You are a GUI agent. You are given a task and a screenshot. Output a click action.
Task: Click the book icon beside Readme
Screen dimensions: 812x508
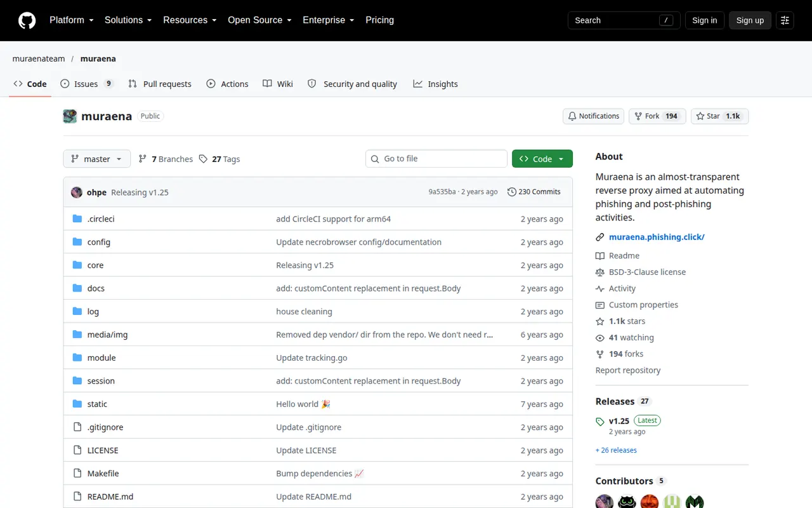(600, 255)
